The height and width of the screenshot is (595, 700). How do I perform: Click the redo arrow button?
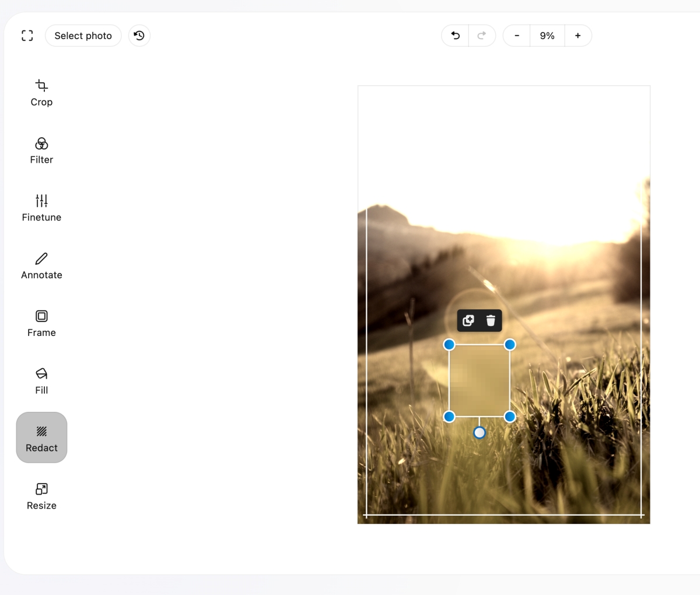(x=482, y=36)
